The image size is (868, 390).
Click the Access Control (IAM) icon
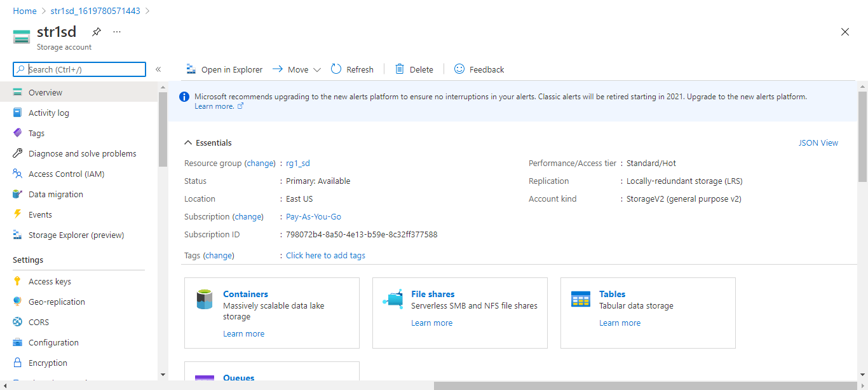click(x=18, y=174)
